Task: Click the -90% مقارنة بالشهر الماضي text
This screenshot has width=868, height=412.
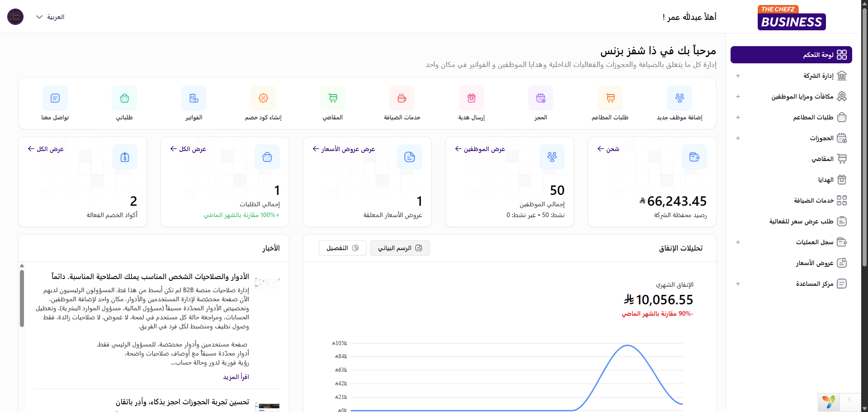Action: click(657, 313)
